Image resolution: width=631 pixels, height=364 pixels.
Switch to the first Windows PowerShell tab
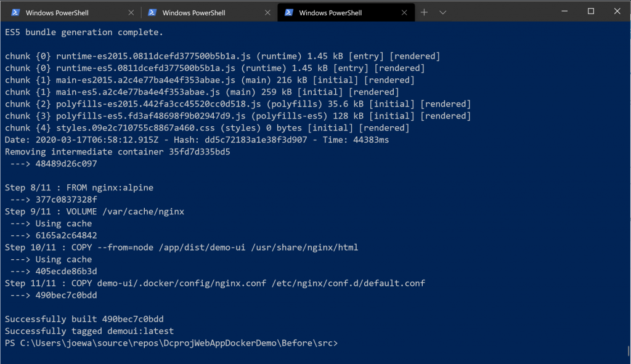tap(71, 12)
